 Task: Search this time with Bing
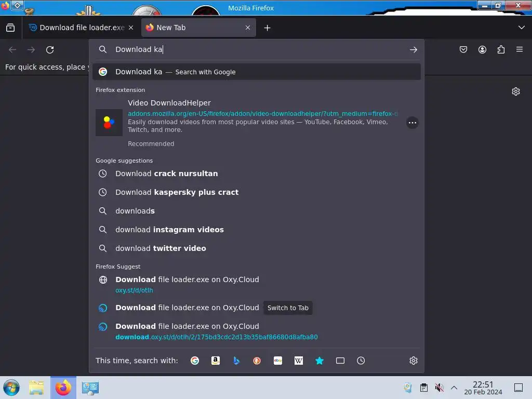click(236, 361)
